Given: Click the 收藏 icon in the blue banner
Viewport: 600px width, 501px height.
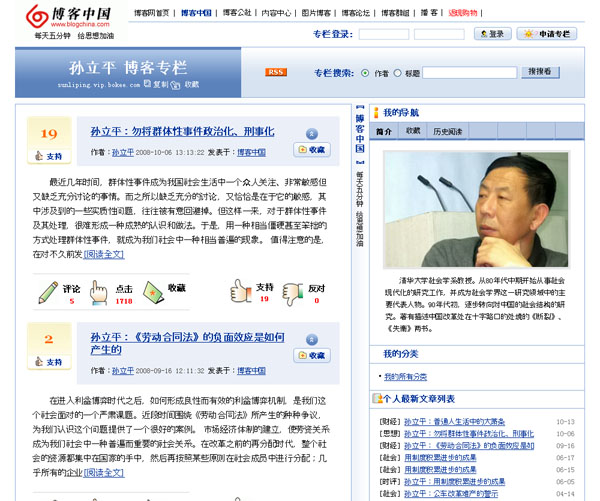Looking at the screenshot, I should 175,85.
